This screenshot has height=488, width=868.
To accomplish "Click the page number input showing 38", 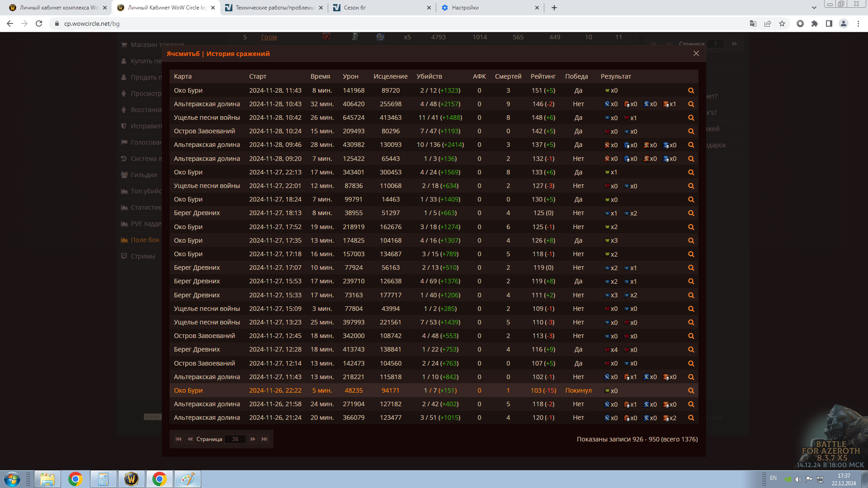I will (x=235, y=439).
